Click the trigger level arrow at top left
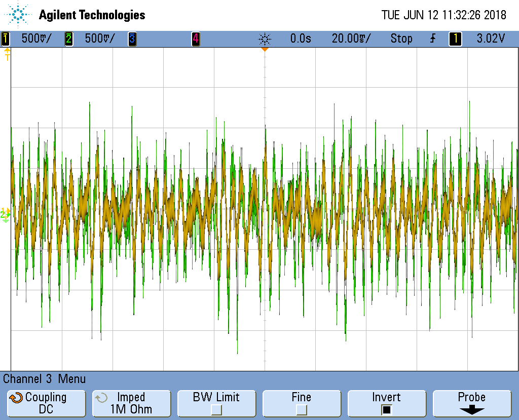The height and width of the screenshot is (420, 519). (7, 53)
